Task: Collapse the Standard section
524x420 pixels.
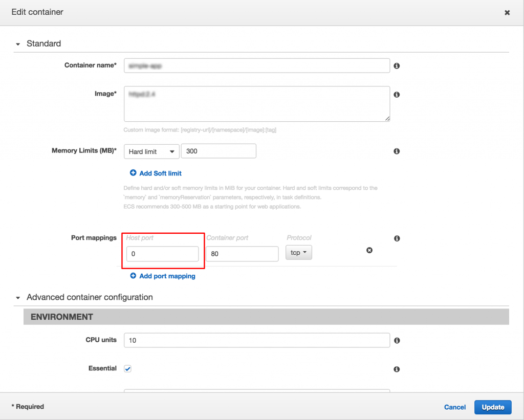Action: pos(18,44)
